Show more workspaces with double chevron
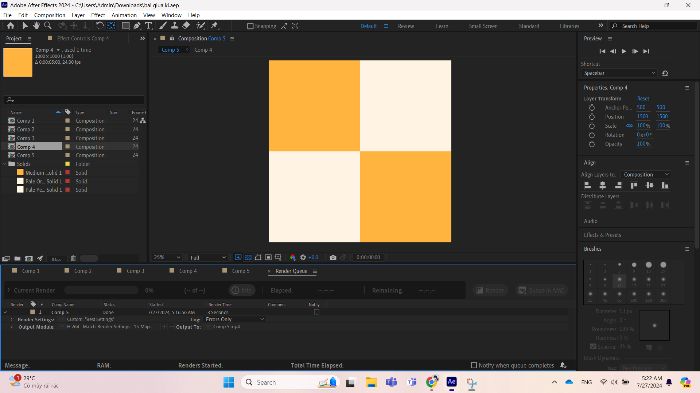700x393 pixels. [x=600, y=26]
